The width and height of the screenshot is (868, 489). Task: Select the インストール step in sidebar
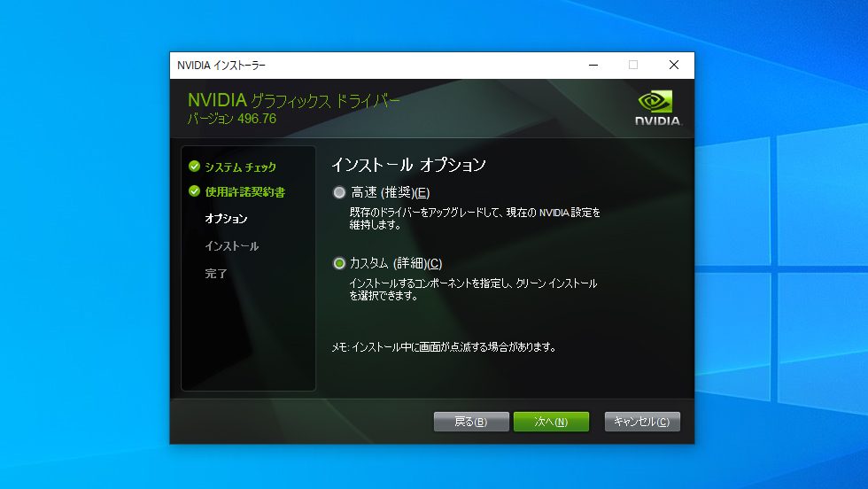(x=232, y=246)
